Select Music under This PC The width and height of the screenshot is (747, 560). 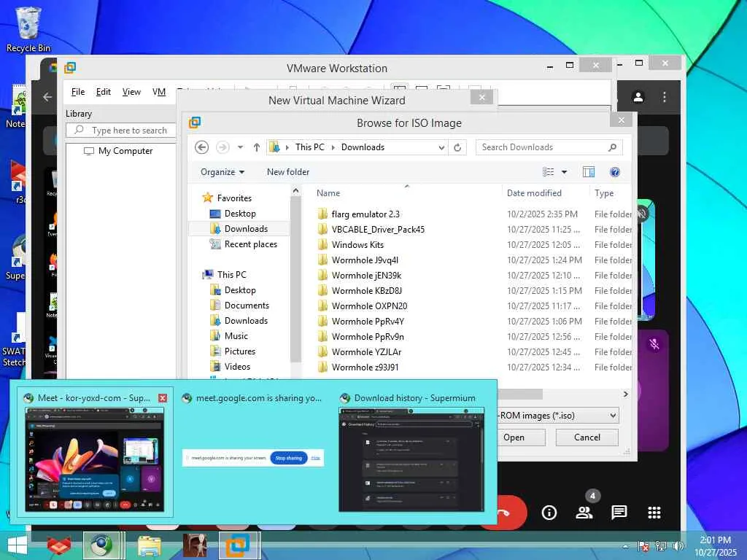pyautogui.click(x=229, y=335)
